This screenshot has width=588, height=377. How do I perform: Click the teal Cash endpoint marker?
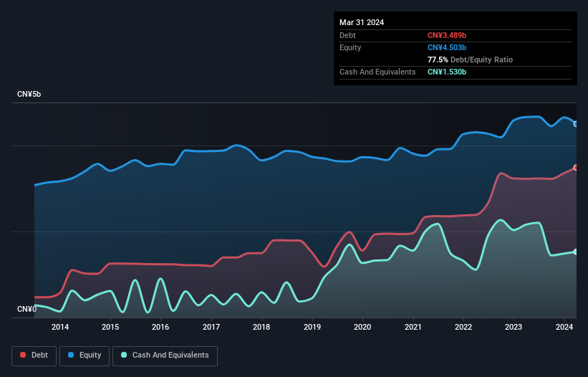tap(576, 252)
